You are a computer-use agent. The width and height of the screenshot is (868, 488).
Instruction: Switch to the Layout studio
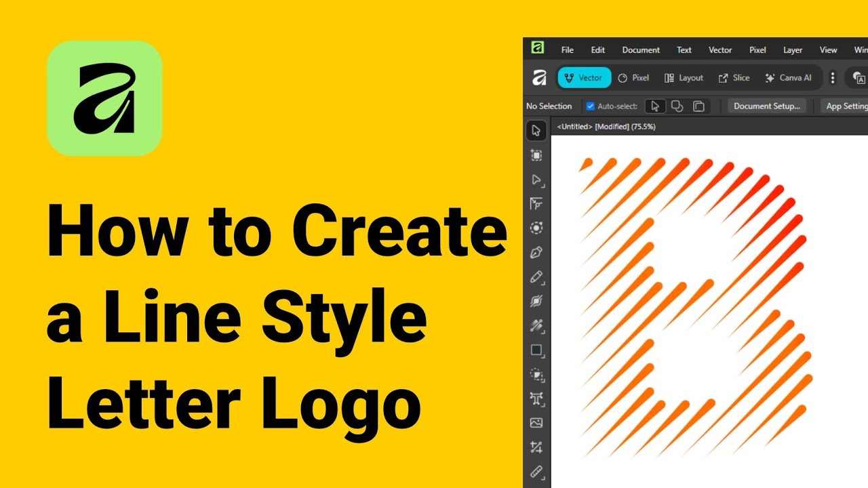(684, 78)
